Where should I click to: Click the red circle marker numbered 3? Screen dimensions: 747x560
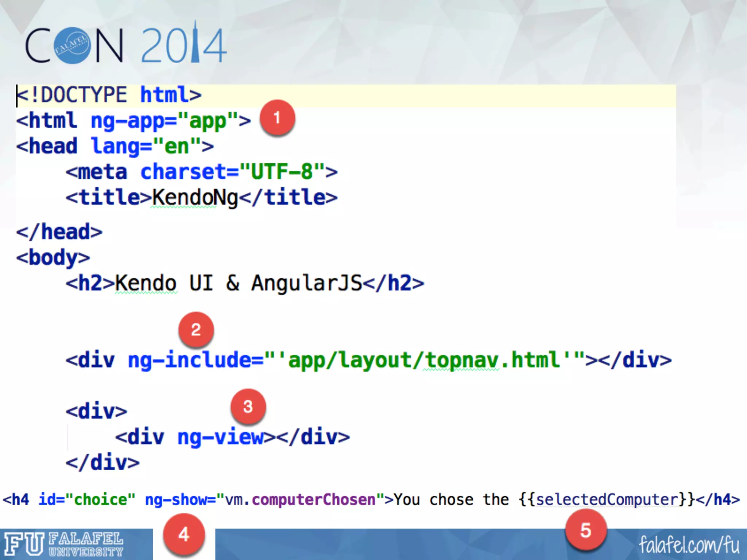point(248,407)
